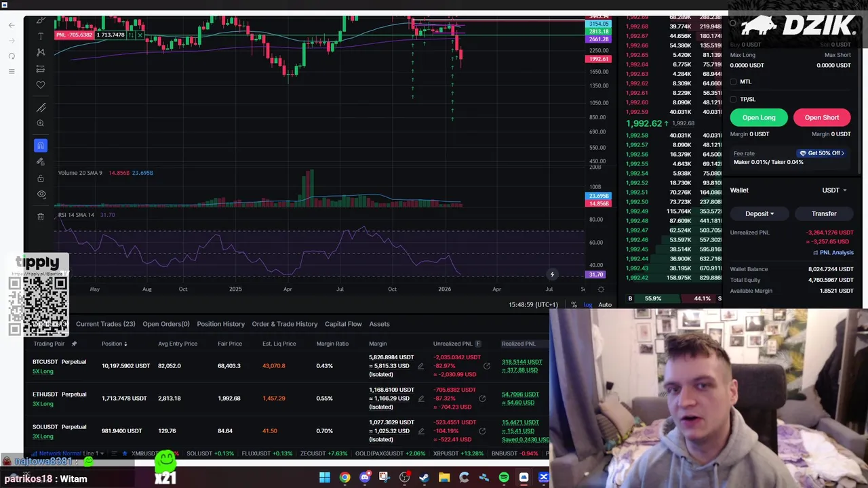This screenshot has width=868, height=488.
Task: Open the PNL Analysis link
Action: (833, 253)
